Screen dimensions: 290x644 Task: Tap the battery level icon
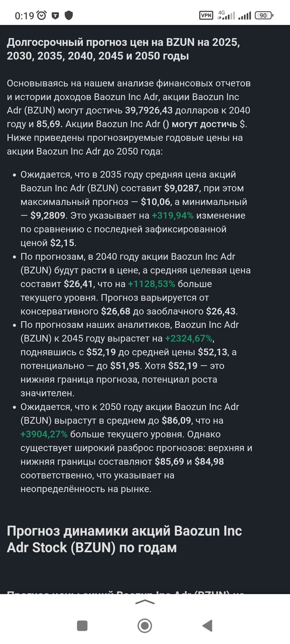point(264,15)
